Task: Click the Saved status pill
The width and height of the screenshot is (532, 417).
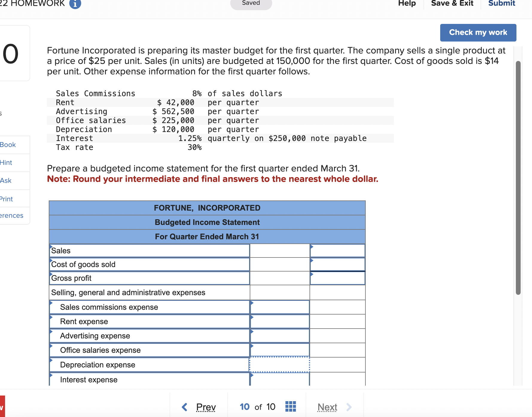Action: [x=251, y=3]
